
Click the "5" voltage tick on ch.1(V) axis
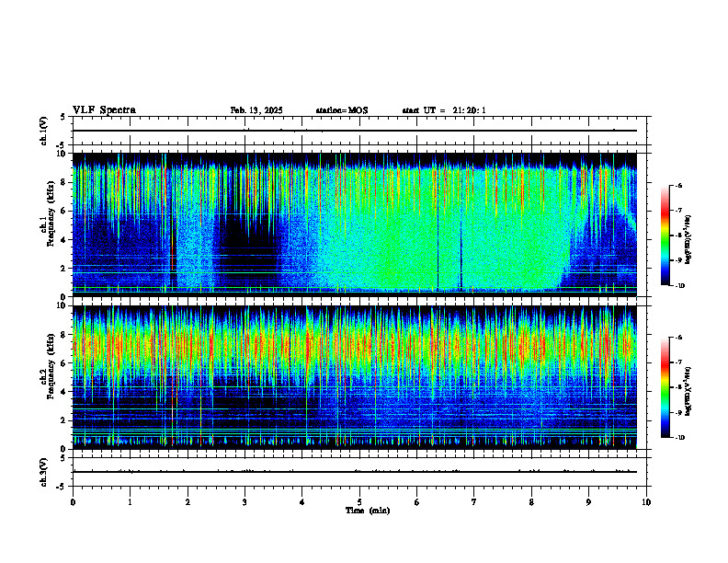(63, 117)
